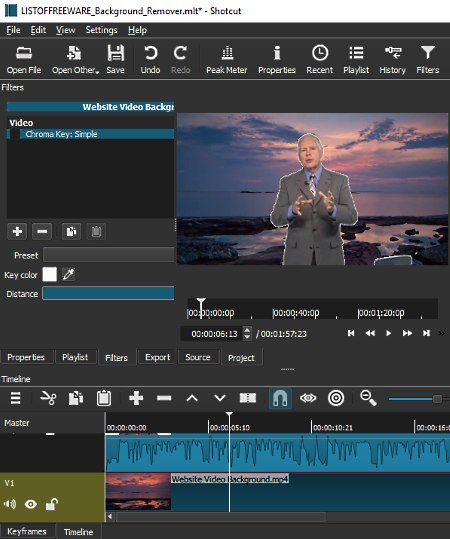Open the white Key color swatch
The image size is (450, 539).
pyautogui.click(x=50, y=274)
